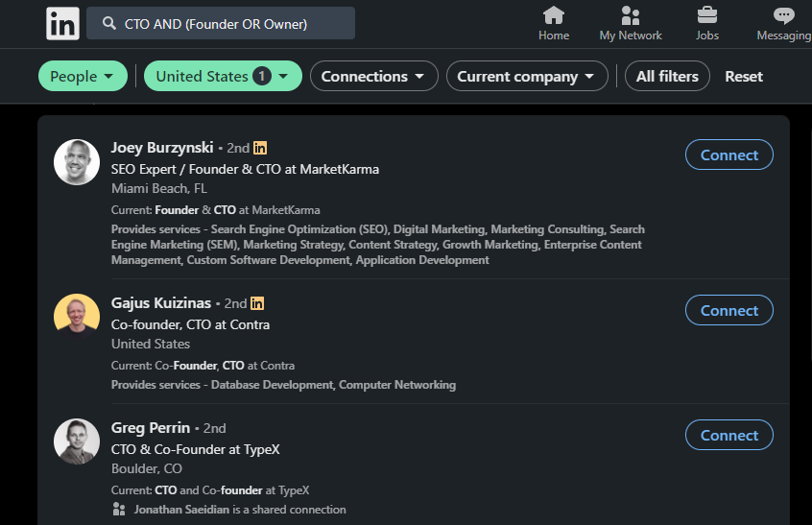812x525 pixels.
Task: Connect with Joey Burzynski
Action: pos(729,155)
